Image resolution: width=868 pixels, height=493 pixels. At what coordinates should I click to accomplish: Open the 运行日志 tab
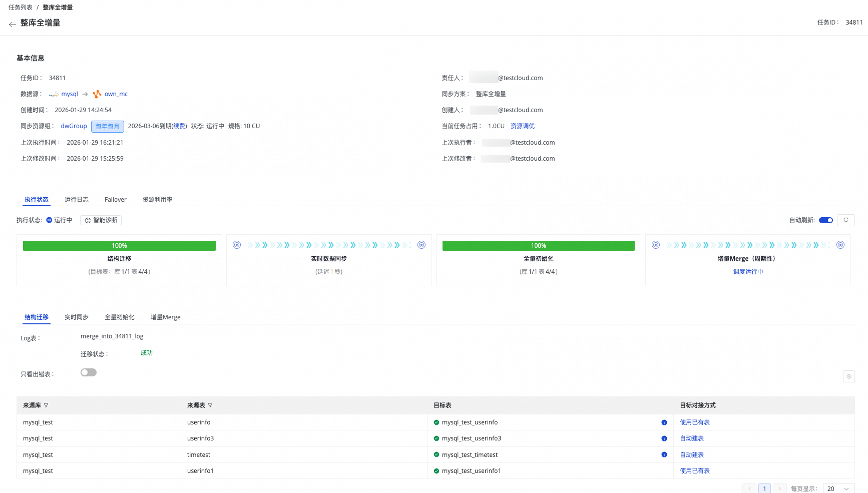[x=77, y=200]
